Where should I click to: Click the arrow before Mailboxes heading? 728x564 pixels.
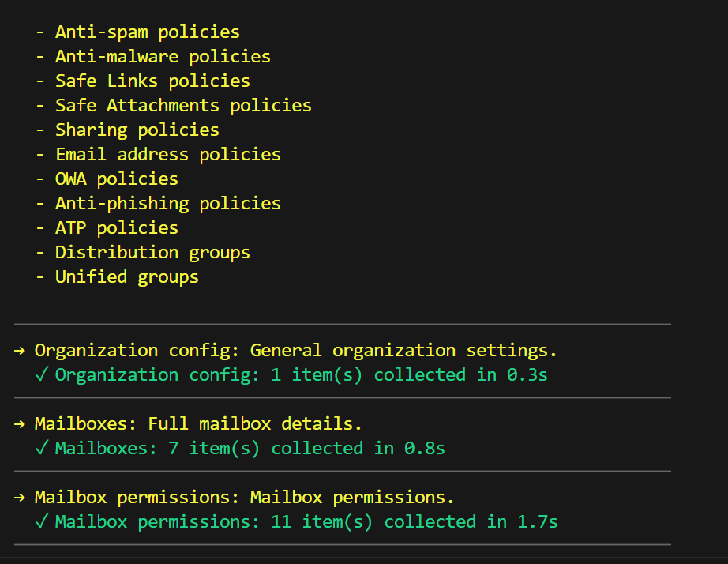[x=21, y=423]
